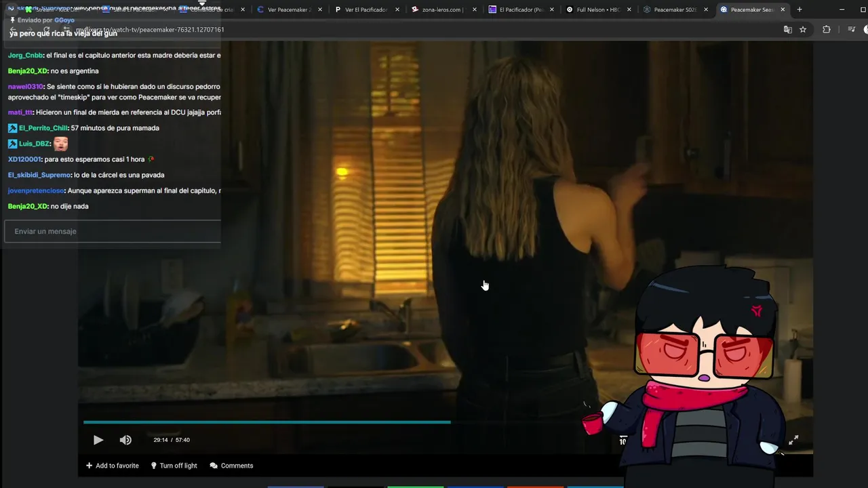Bookmark this page with the star icon
Screen dimensions: 868x488
(803, 30)
